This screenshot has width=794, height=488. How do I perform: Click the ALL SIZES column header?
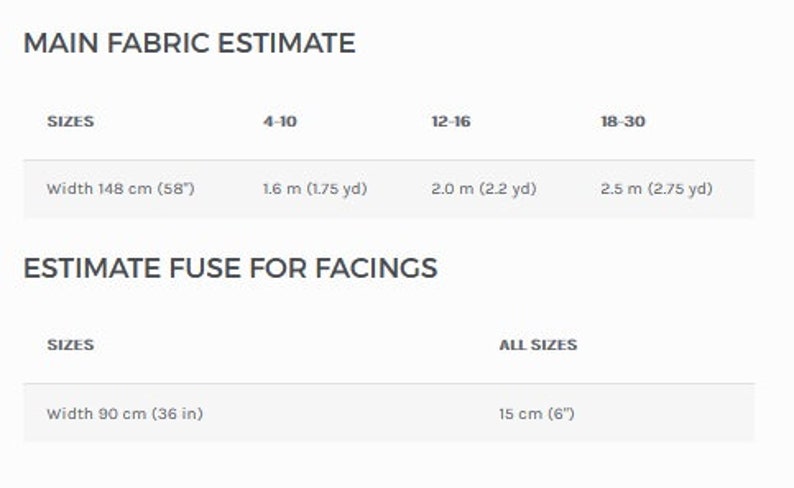[538, 345]
